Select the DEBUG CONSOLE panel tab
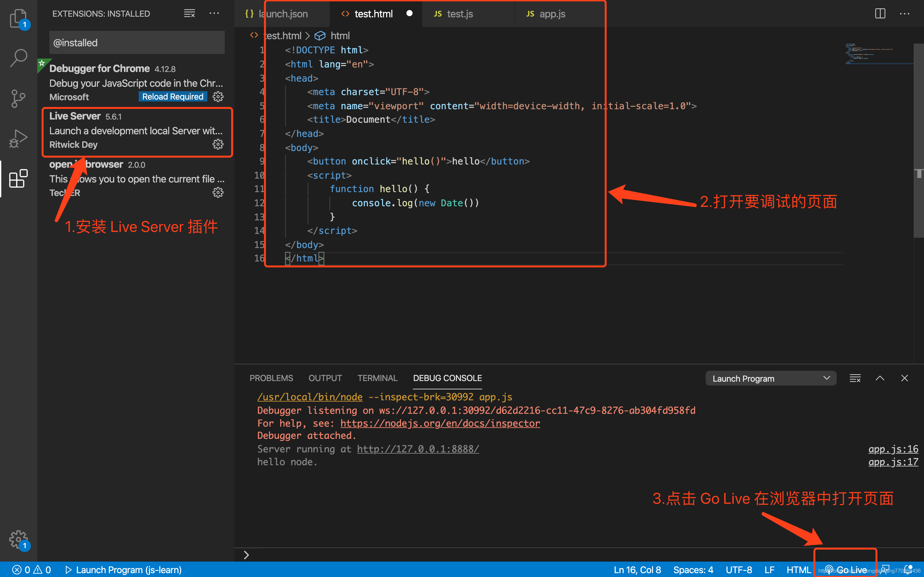The width and height of the screenshot is (924, 577). pyautogui.click(x=447, y=378)
